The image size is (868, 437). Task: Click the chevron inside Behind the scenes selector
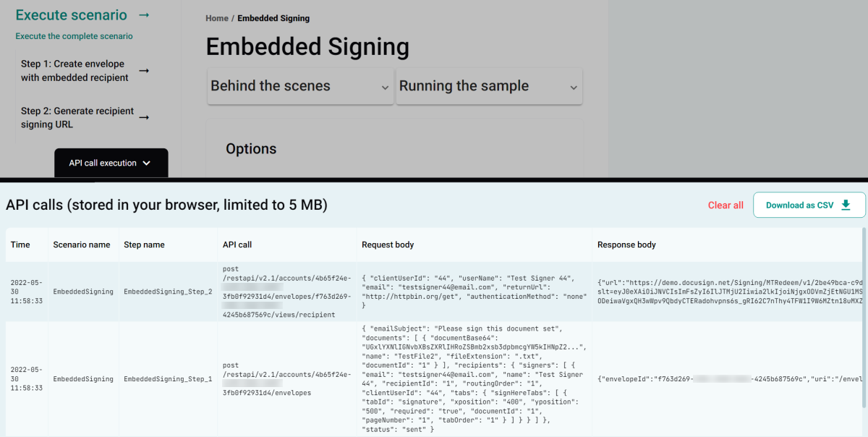click(385, 86)
